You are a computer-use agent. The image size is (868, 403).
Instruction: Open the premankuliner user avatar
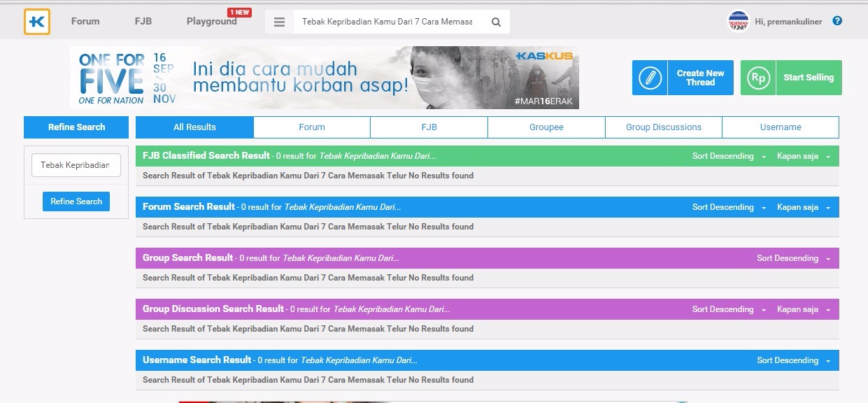[738, 22]
